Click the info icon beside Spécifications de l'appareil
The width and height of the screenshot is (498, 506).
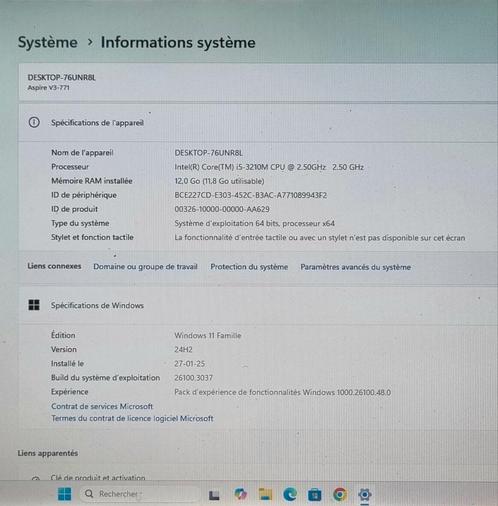click(34, 122)
